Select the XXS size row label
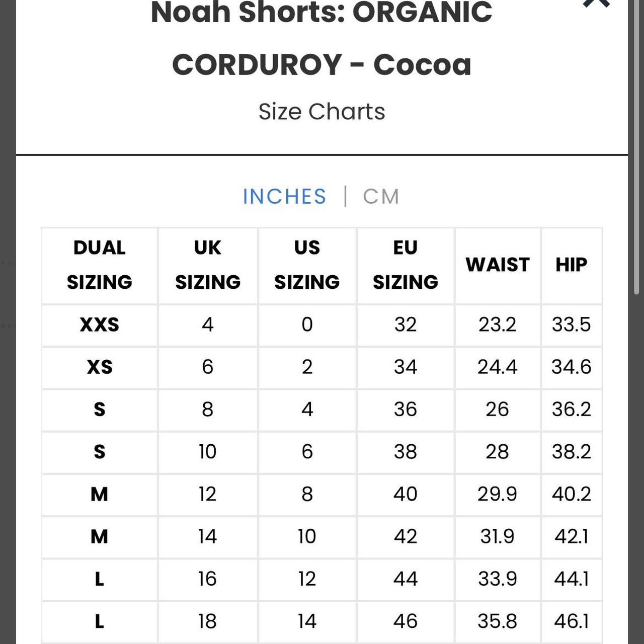Viewport: 644px width, 644px height. pos(100,325)
